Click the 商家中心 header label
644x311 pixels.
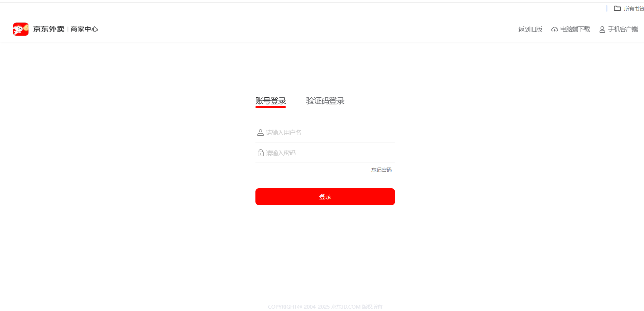84,29
